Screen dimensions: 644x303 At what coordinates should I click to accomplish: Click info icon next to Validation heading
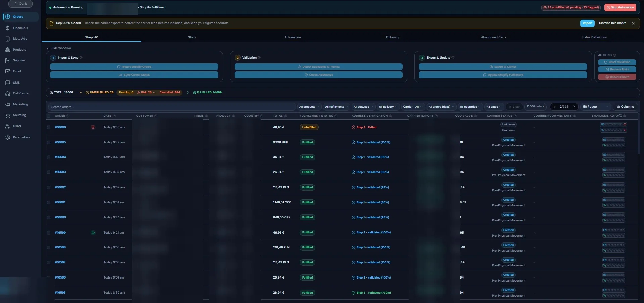click(259, 58)
